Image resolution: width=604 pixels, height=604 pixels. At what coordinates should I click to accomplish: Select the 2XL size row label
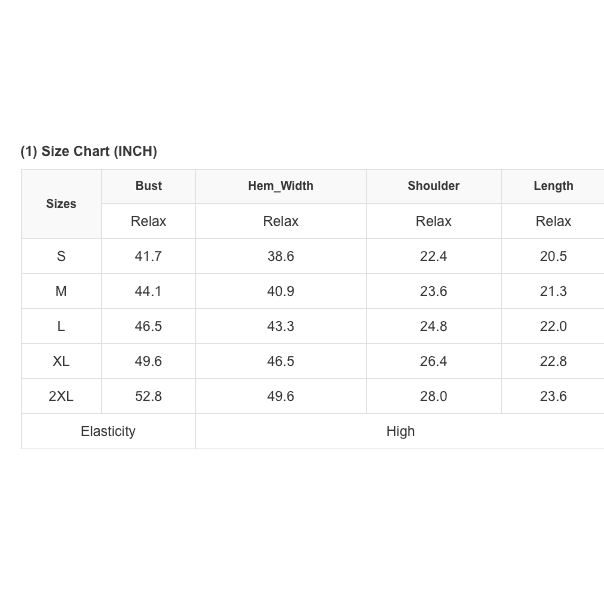point(61,396)
